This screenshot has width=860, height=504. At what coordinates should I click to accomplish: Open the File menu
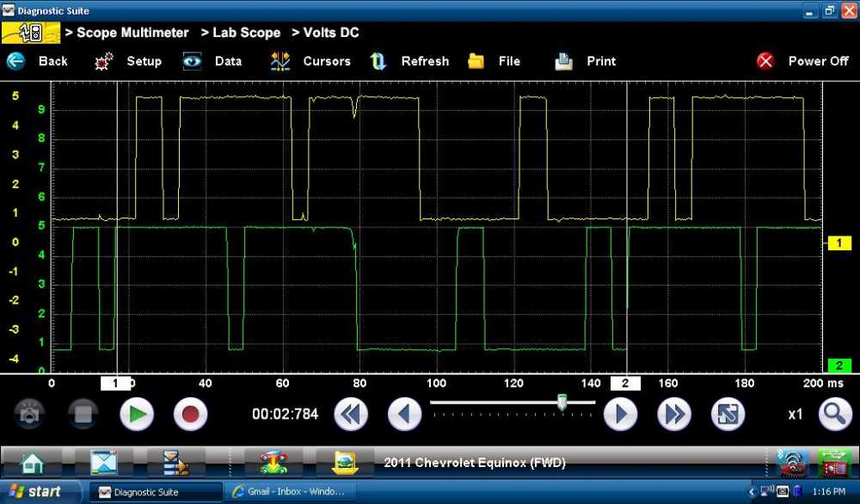(494, 61)
